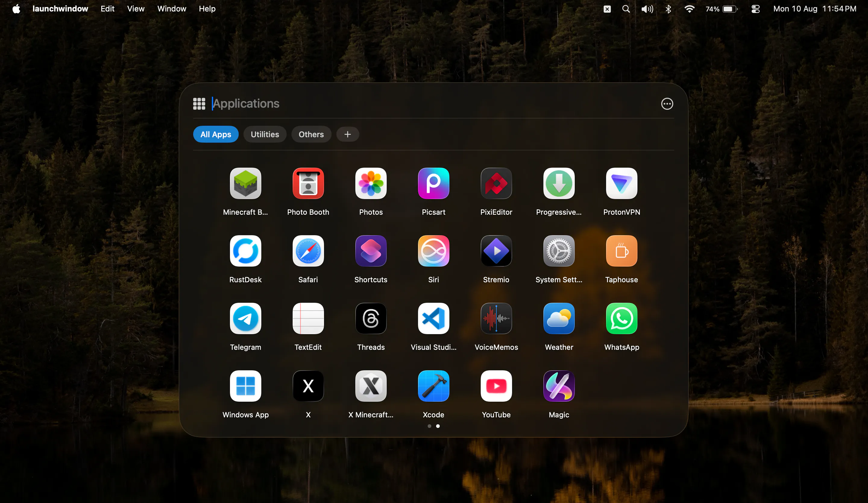868x503 pixels.
Task: Launch ProtonVPN
Action: [x=621, y=183]
